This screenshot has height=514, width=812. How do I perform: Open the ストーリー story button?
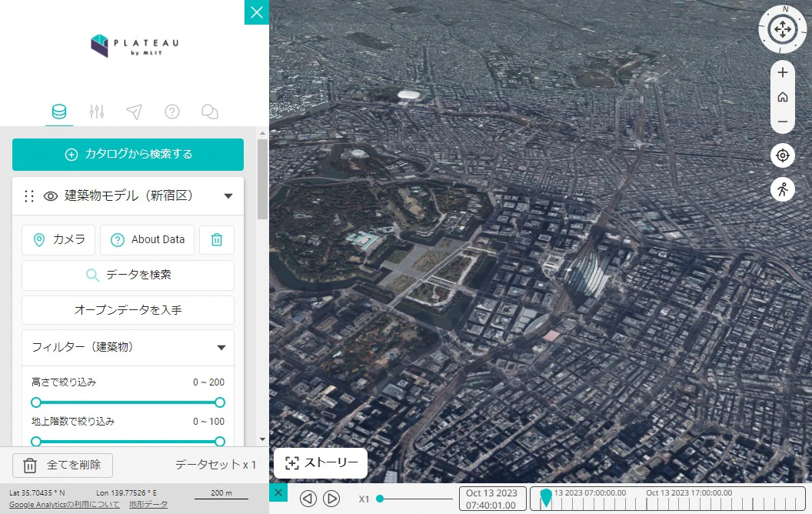click(321, 462)
